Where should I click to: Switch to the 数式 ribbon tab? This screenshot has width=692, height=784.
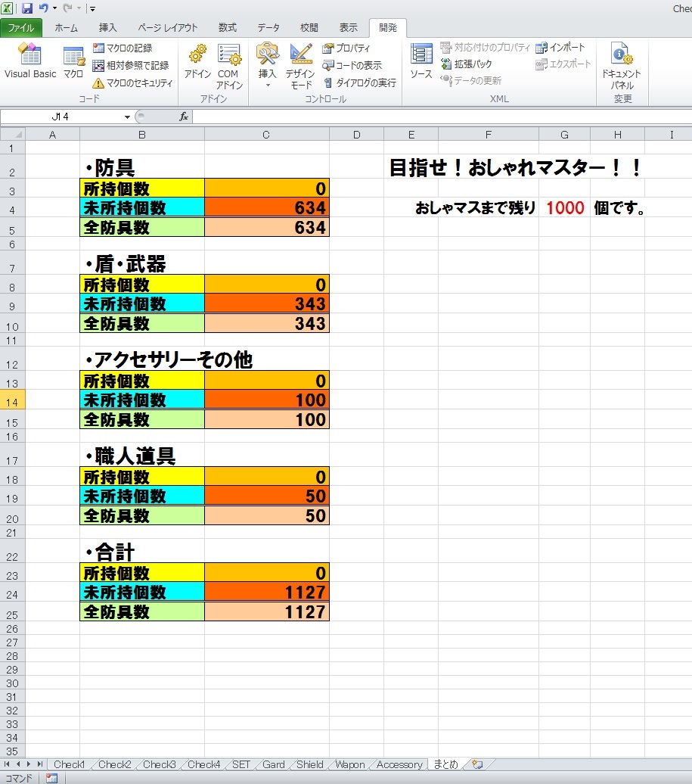click(x=228, y=28)
